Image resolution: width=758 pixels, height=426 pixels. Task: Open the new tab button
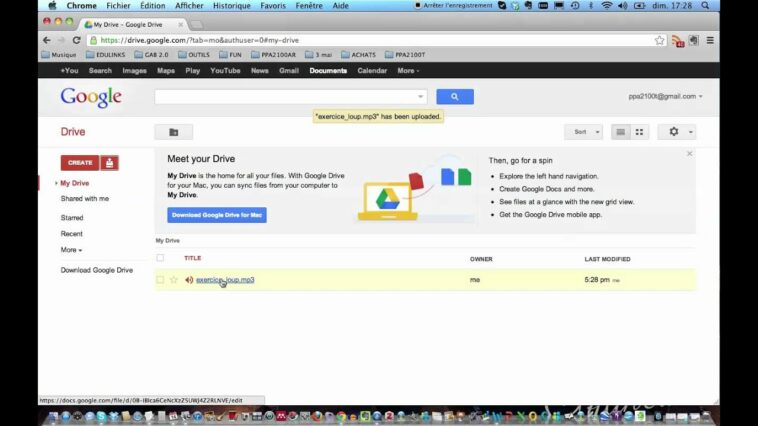197,24
